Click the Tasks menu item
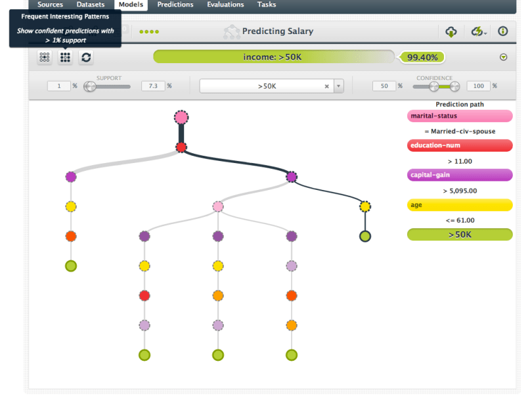 pyautogui.click(x=267, y=5)
